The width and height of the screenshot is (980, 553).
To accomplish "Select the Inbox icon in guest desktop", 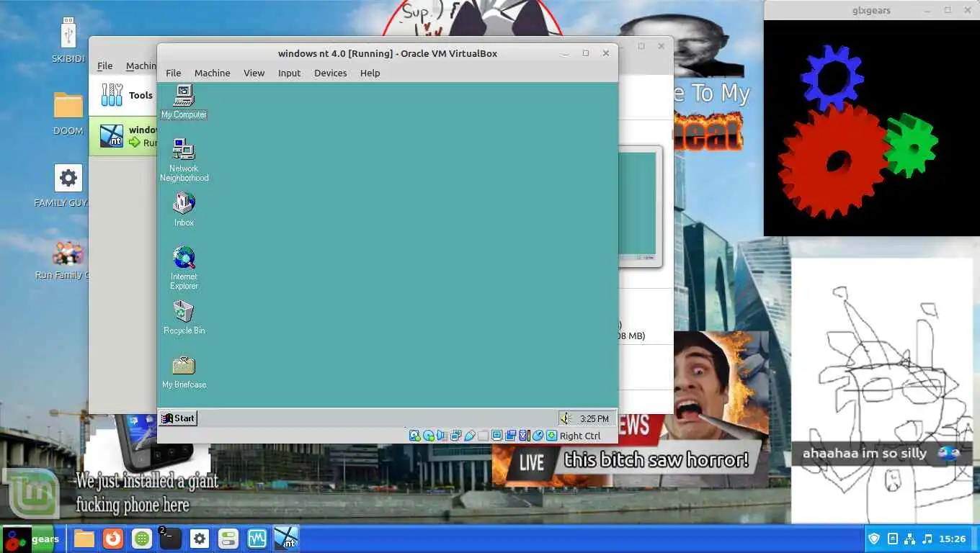I will (184, 210).
